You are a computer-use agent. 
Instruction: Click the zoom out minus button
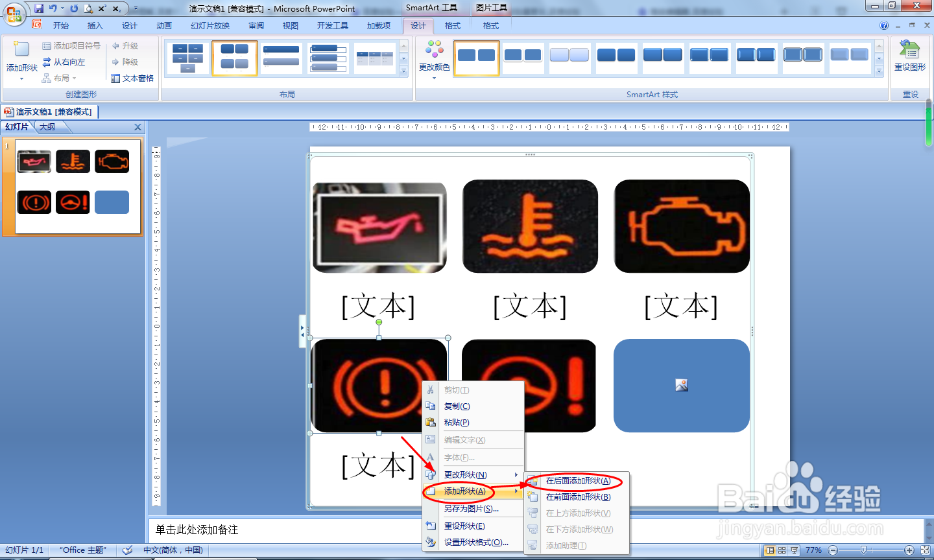(x=833, y=550)
